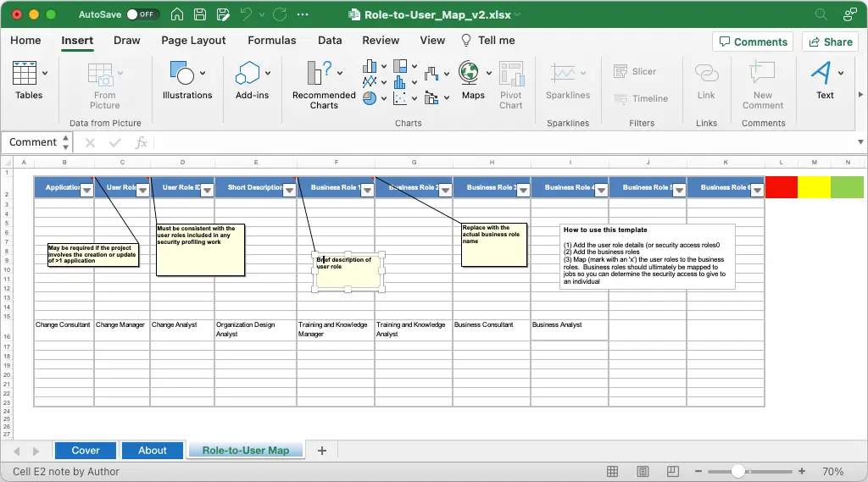This screenshot has width=868, height=482.
Task: Switch to Normal view icon
Action: (612, 472)
